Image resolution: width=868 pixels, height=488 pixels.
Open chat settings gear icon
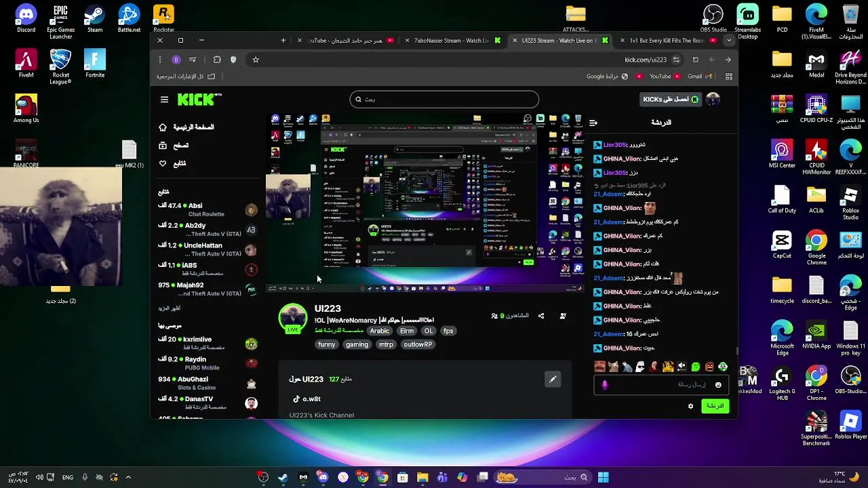(x=690, y=406)
